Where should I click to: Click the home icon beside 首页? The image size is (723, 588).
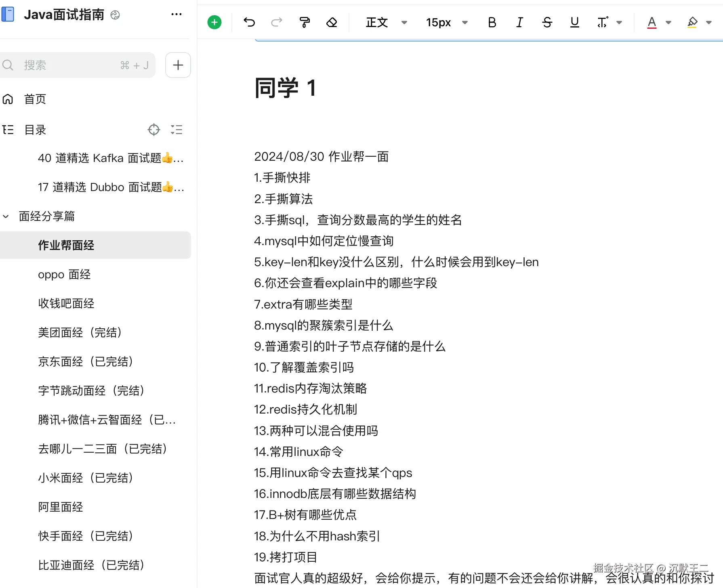pos(8,99)
